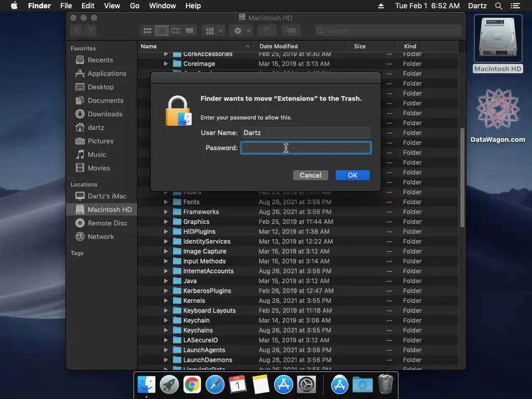Select the Kernels folder row
The height and width of the screenshot is (399, 532).
[298, 301]
